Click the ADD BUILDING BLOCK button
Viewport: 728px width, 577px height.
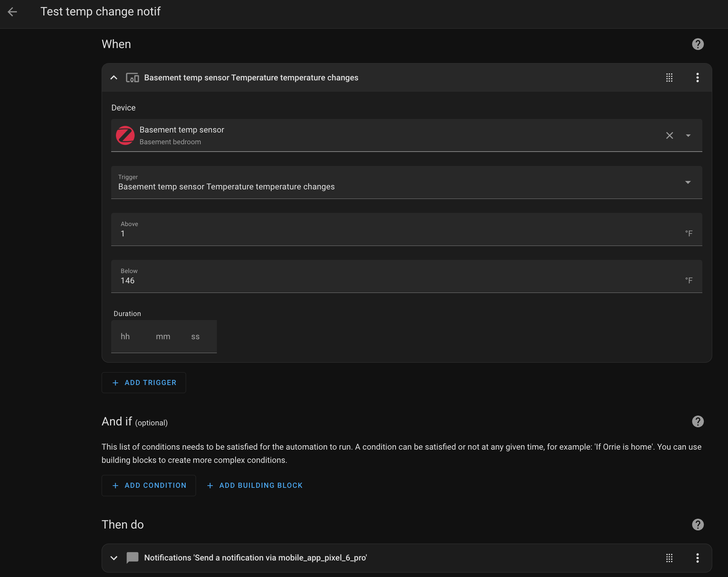point(255,485)
